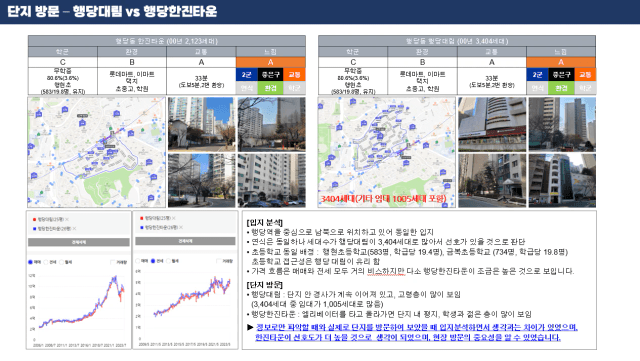Click underlined blue conclusion text starting '정보로만 파악할'

point(417,328)
